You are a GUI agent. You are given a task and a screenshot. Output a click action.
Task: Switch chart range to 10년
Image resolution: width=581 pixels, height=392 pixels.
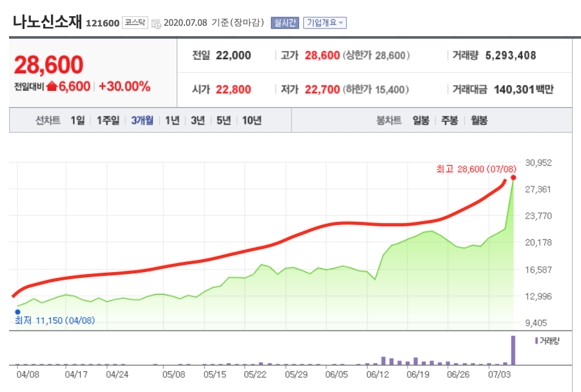(x=252, y=121)
